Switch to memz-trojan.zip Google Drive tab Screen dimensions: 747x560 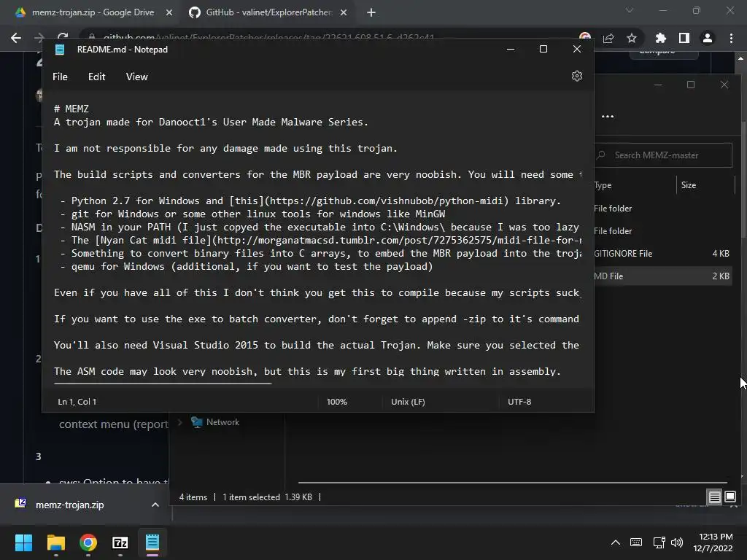click(93, 12)
